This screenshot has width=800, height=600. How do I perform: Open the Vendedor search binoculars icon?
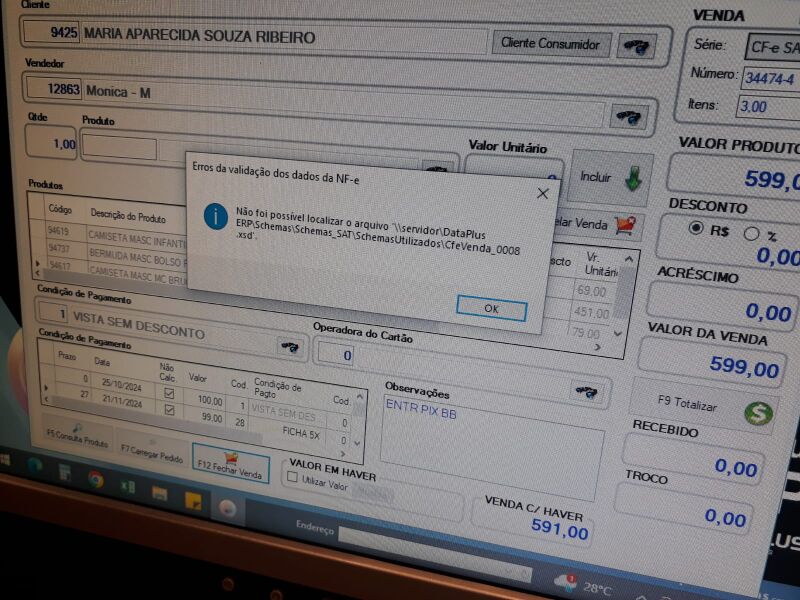(629, 117)
